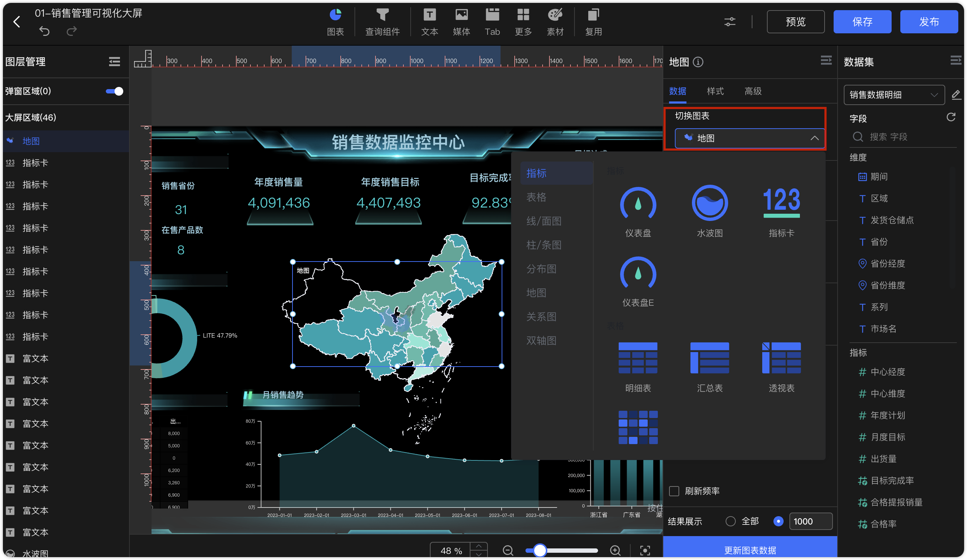967x560 pixels.
Task: Open the page settings sliders icon
Action: pyautogui.click(x=730, y=22)
